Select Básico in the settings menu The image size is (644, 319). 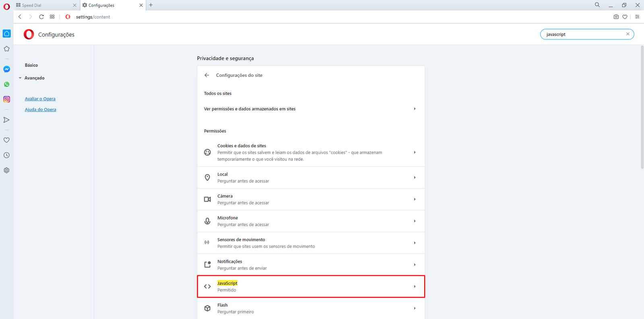click(31, 65)
